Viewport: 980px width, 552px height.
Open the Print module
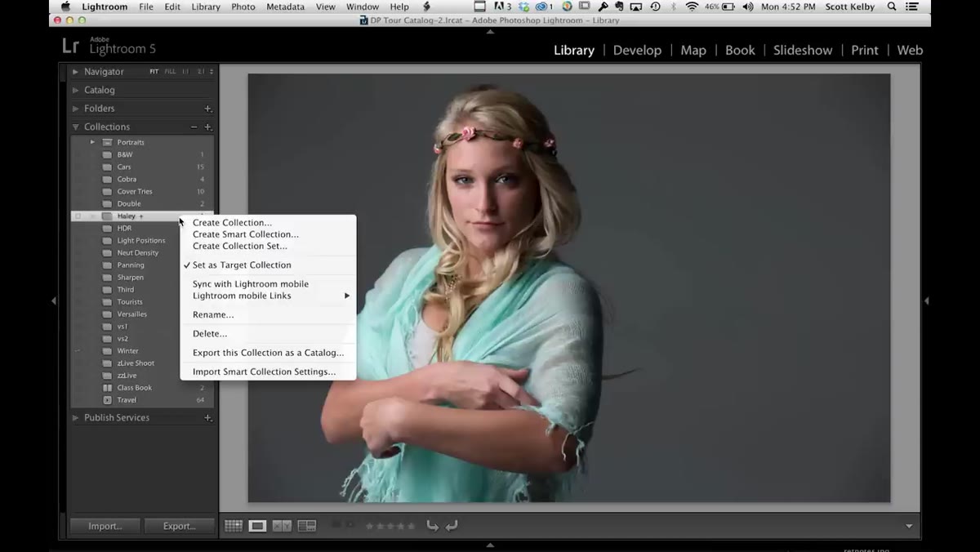coord(865,50)
